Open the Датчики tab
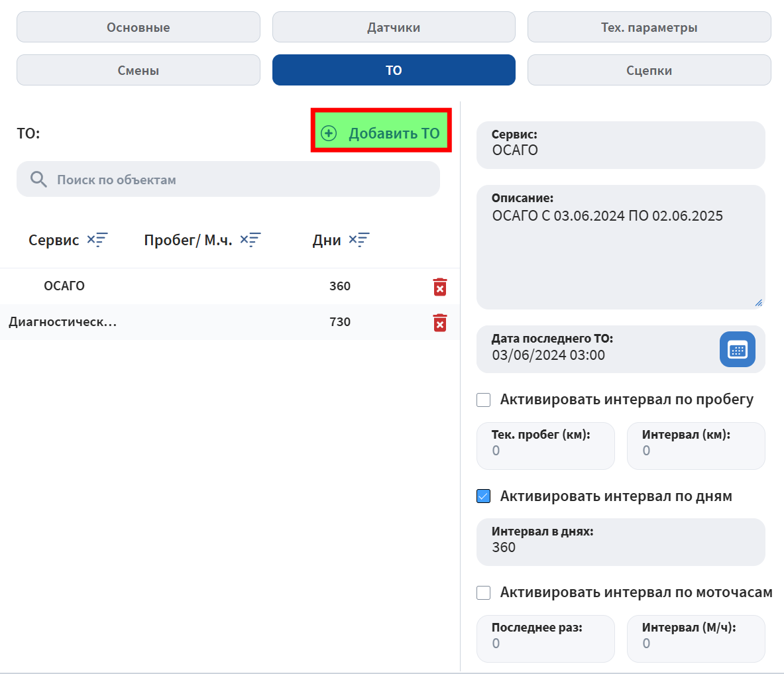Screen dimensions: 784x674 [394, 27]
